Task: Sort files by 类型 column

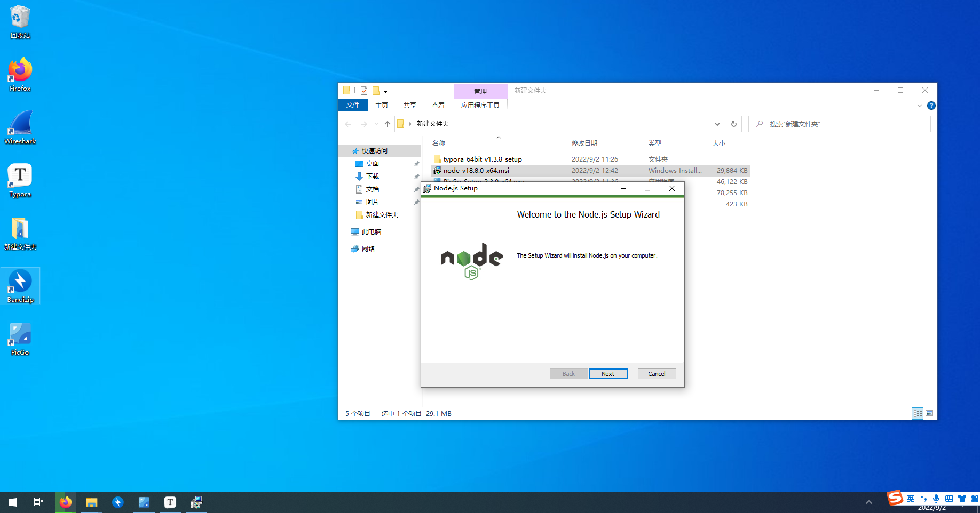Action: click(655, 143)
